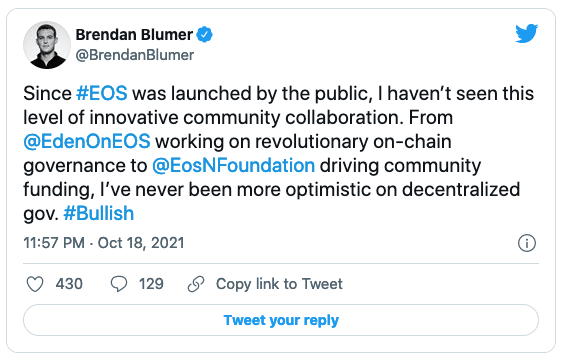Follow the #EOS hashtag
This screenshot has width=564, height=361.
tap(102, 93)
